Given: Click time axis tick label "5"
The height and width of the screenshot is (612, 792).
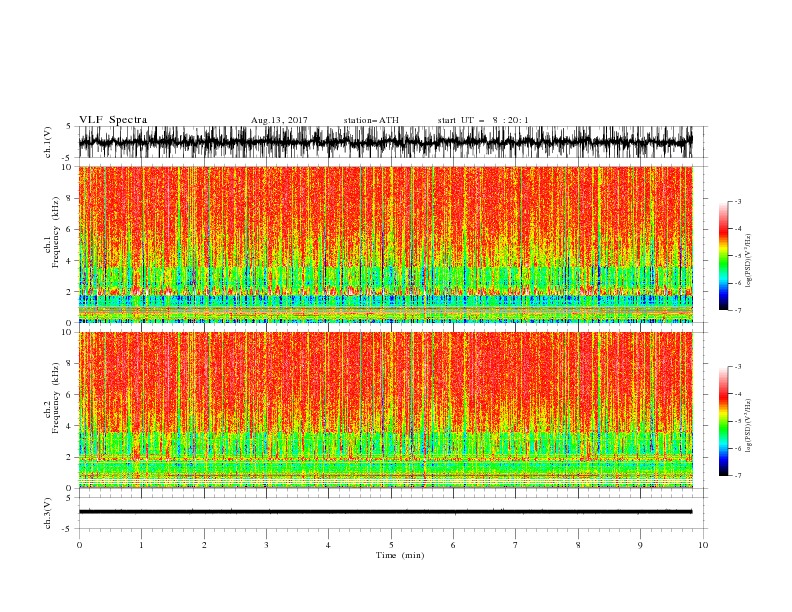Looking at the screenshot, I should coord(391,545).
